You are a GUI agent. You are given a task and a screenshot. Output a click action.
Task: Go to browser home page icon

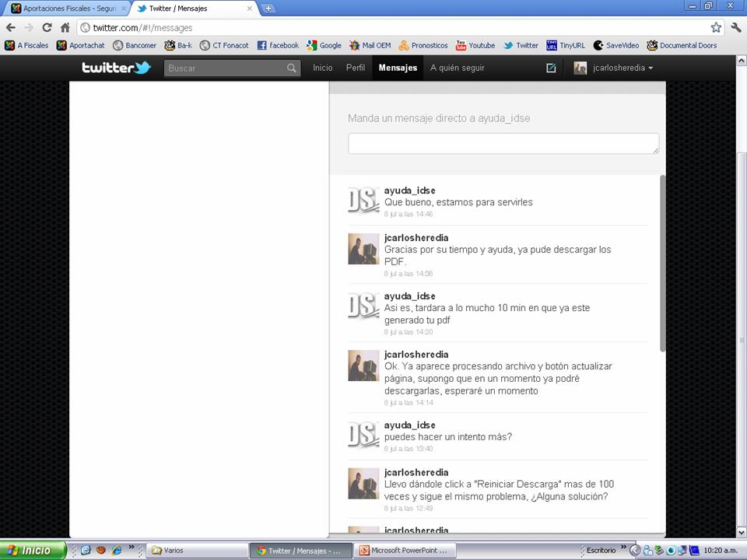pyautogui.click(x=65, y=28)
